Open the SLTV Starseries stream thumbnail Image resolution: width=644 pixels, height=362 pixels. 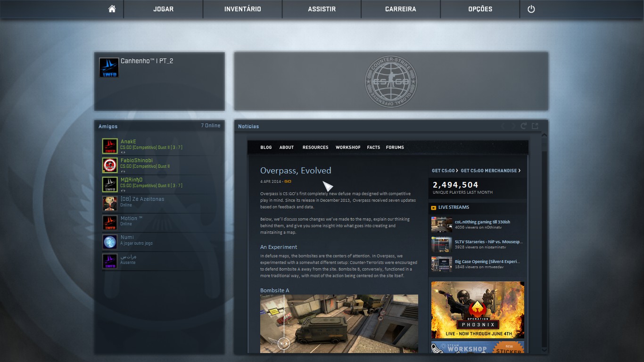tap(442, 245)
